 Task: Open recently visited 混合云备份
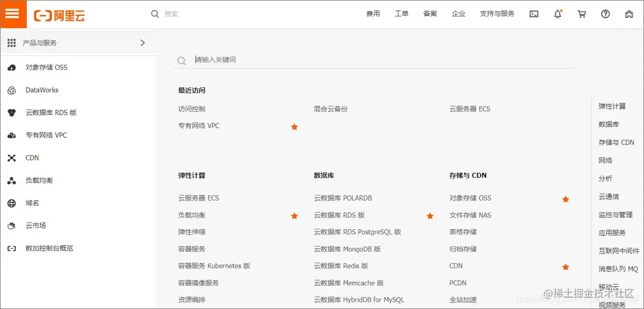click(x=330, y=109)
